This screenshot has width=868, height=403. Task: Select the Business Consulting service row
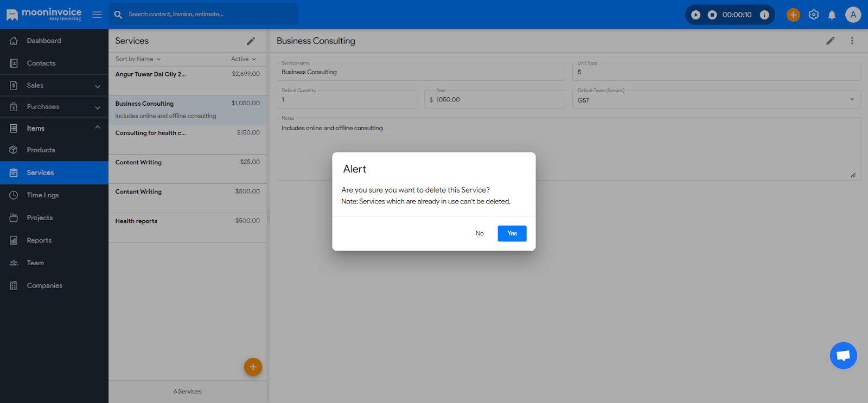point(188,111)
